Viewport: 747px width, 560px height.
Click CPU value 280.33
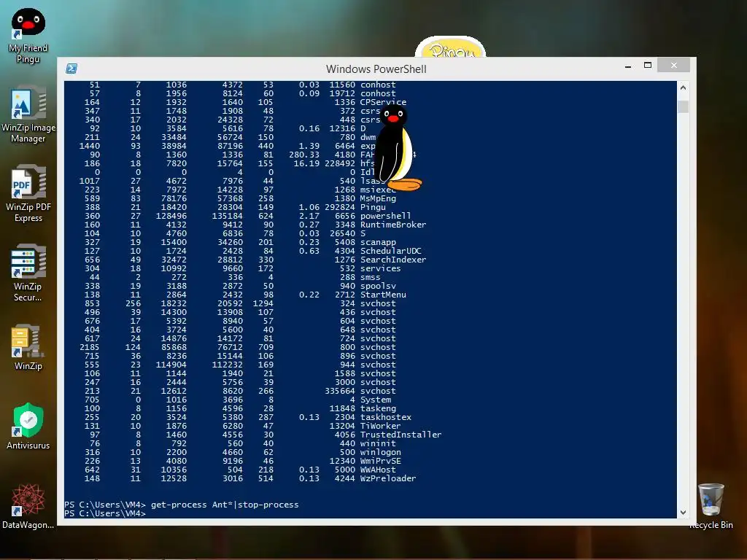point(304,155)
